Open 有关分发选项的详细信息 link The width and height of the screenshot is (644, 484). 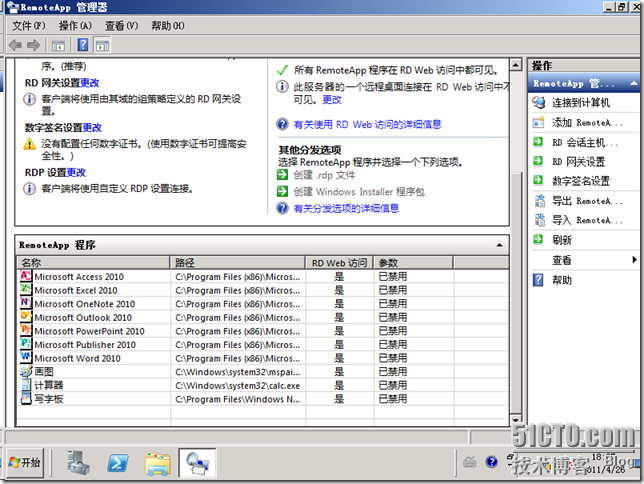[346, 208]
